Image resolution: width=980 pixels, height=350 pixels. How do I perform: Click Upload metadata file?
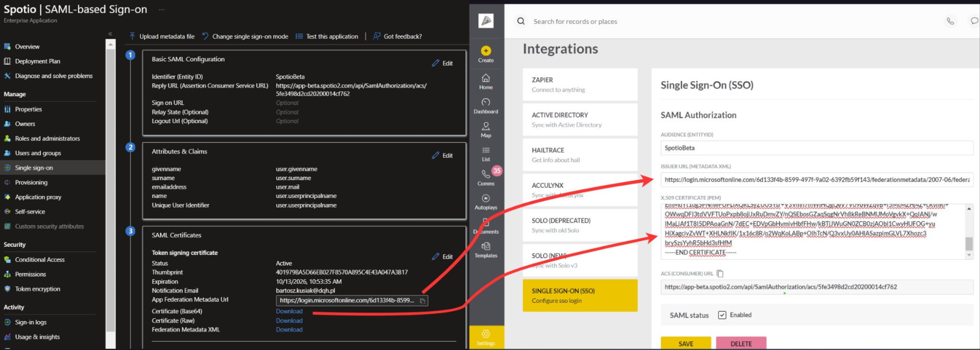(x=162, y=36)
